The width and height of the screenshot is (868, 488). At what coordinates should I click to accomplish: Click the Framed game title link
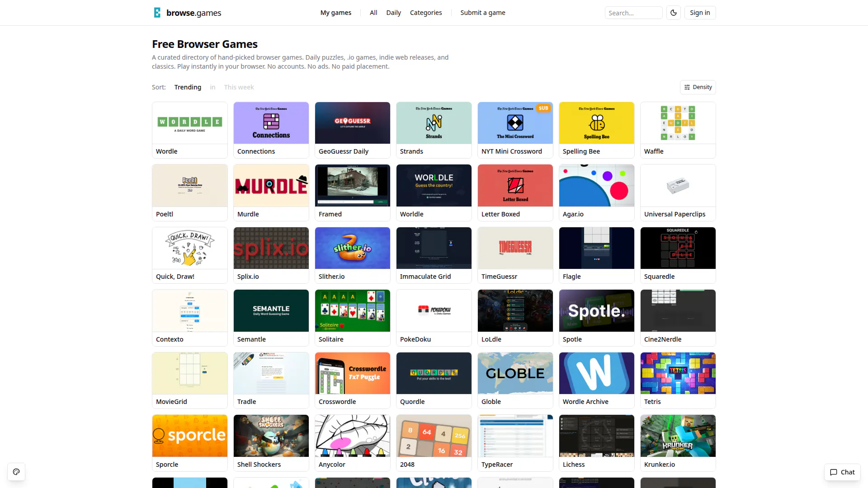(330, 214)
